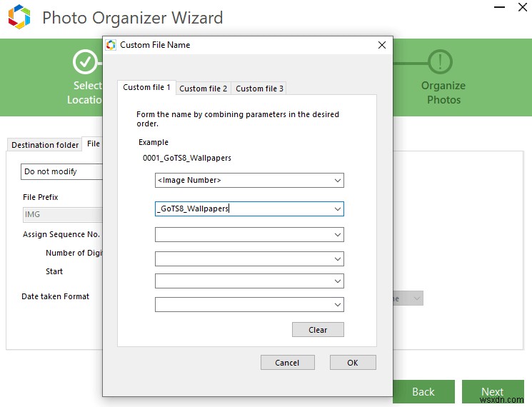This screenshot has width=532, height=407.
Task: Click the Photo Organizer Wizard logo icon
Action: pyautogui.click(x=19, y=16)
